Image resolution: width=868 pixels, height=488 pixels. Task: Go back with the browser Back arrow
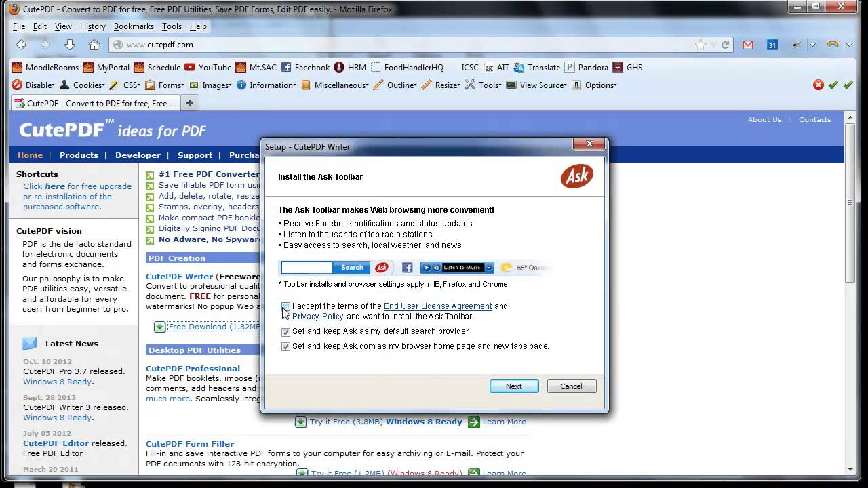click(21, 45)
